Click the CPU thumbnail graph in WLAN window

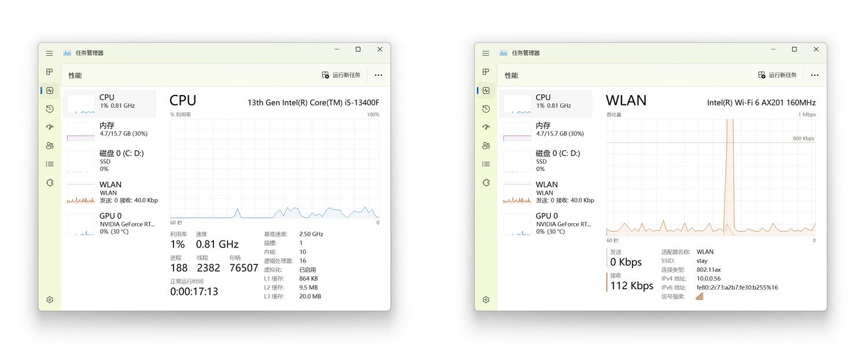point(517,104)
